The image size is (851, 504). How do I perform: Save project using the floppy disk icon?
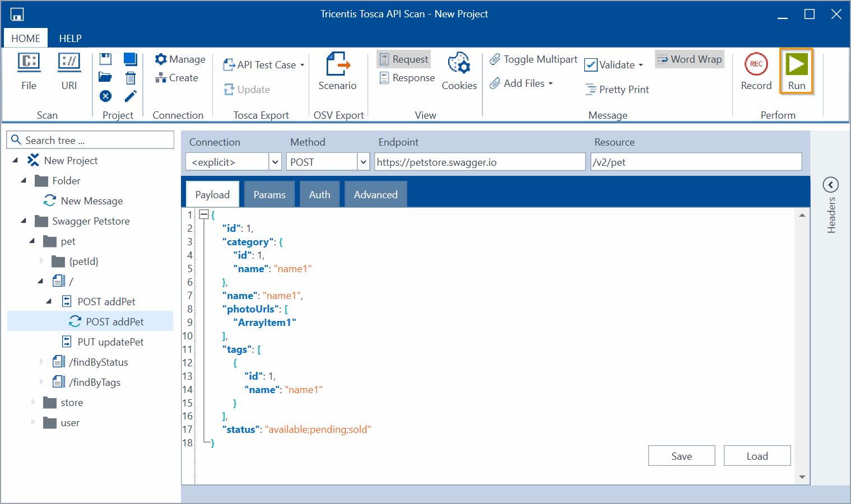coord(105,59)
